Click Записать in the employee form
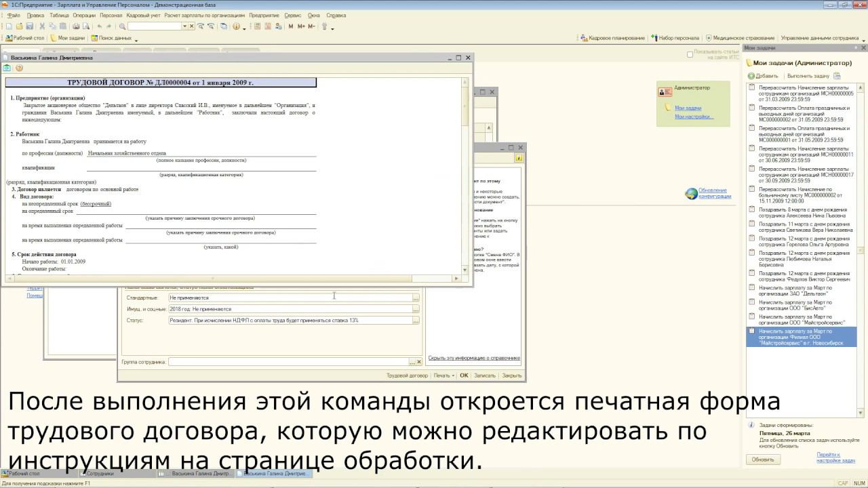Screen dimensions: 868x488 pyautogui.click(x=485, y=375)
